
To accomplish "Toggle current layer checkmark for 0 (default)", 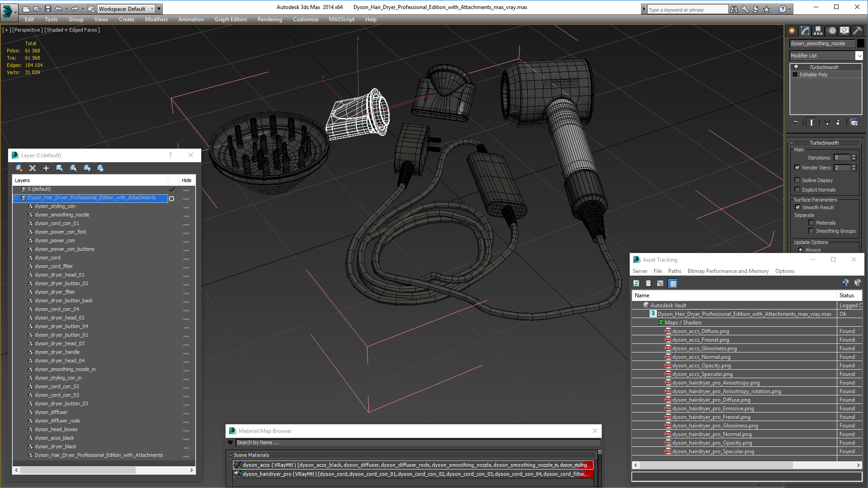I will [x=172, y=189].
